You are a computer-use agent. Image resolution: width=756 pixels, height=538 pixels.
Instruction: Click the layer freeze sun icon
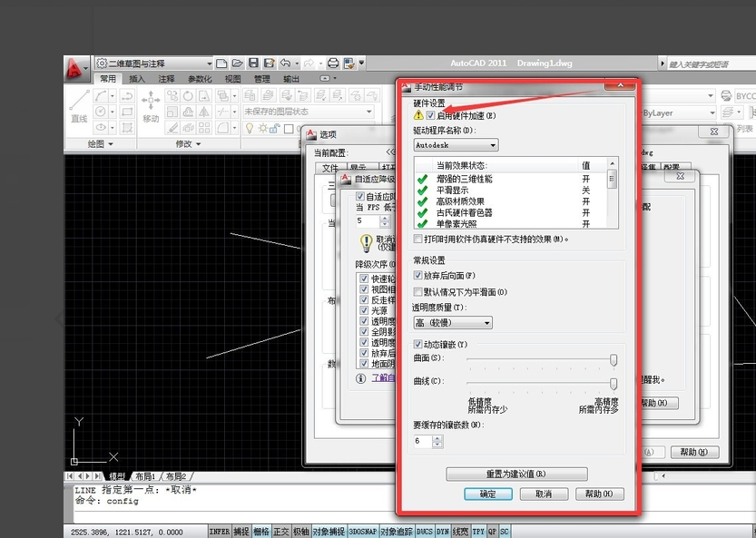pyautogui.click(x=263, y=128)
